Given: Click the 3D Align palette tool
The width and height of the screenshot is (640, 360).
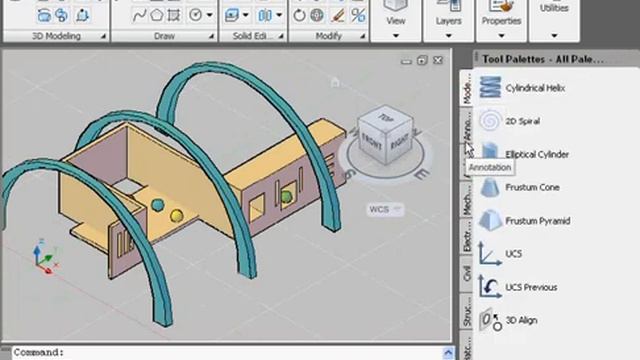Looking at the screenshot, I should pyautogui.click(x=508, y=320).
